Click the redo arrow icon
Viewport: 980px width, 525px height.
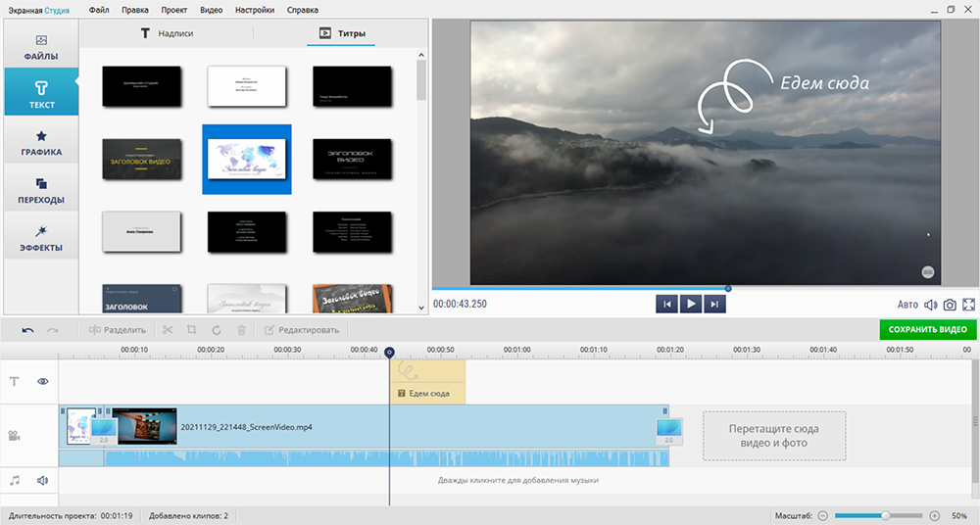click(x=53, y=330)
